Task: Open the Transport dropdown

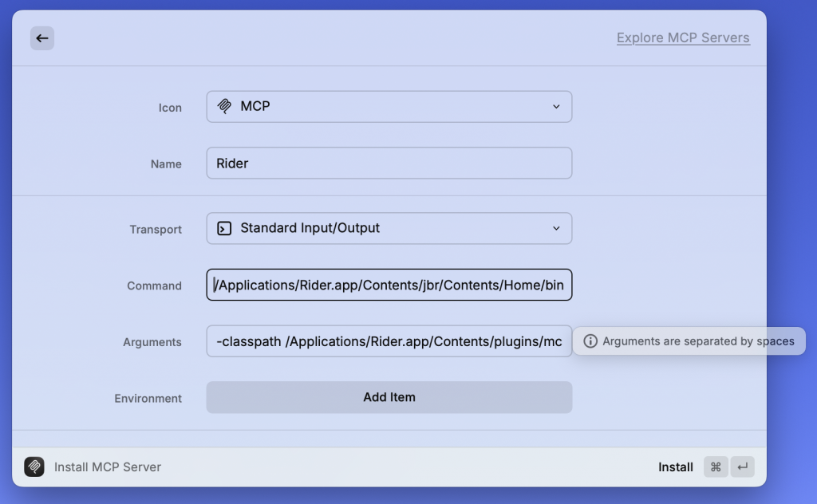Action: tap(389, 228)
